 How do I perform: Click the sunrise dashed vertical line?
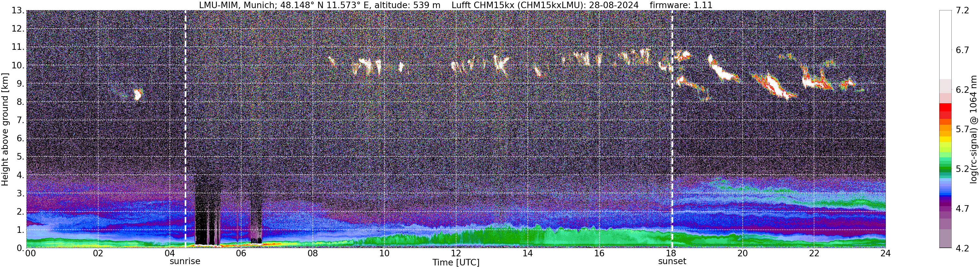pos(185,129)
